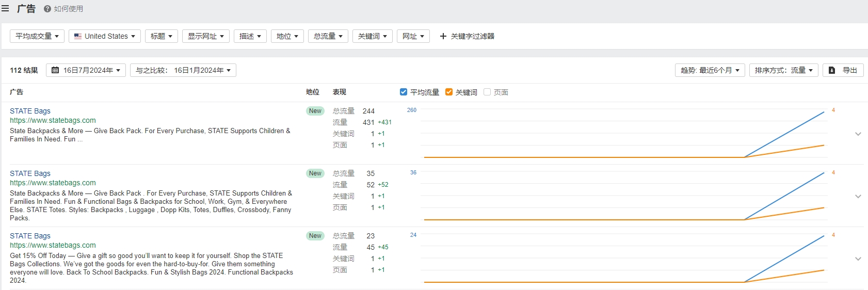Toggle the 关键词 checkbox
Screen dimensions: 868x290
tap(449, 92)
